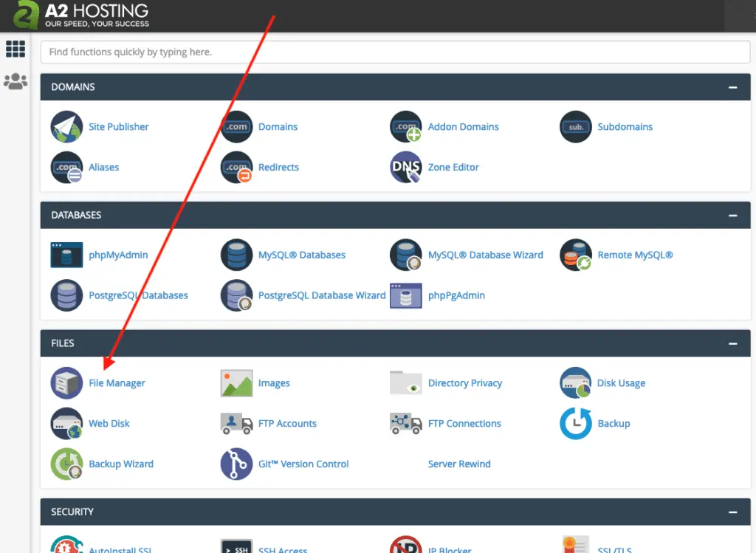Open the DNS Zone Editor icon
The height and width of the screenshot is (553, 756).
(x=405, y=168)
